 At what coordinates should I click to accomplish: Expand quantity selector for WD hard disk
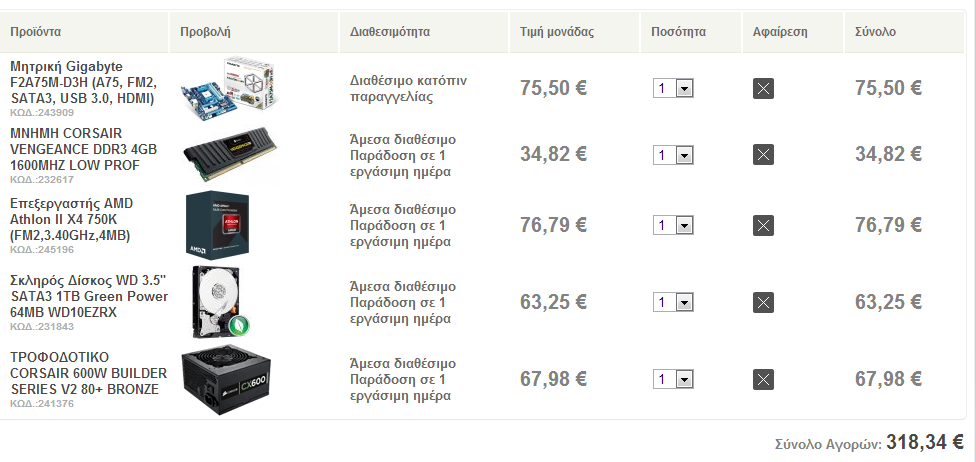(x=673, y=302)
